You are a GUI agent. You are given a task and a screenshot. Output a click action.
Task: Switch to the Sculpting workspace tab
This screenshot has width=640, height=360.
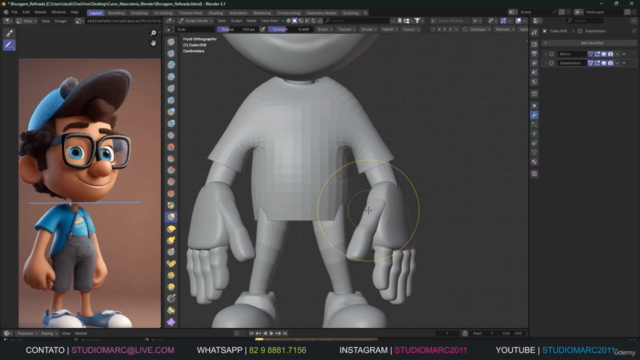point(139,13)
